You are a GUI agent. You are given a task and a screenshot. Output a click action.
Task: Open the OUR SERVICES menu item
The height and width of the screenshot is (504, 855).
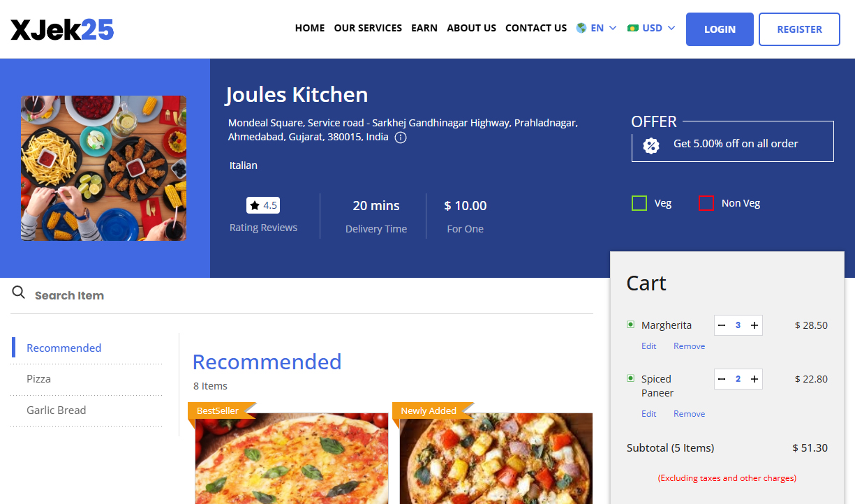point(368,28)
